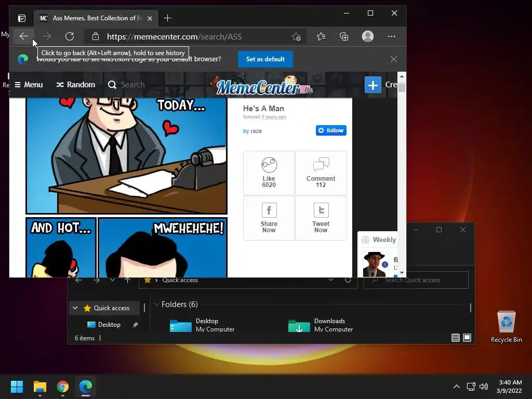532x399 pixels.
Task: Open Edge Collections
Action: [x=344, y=36]
